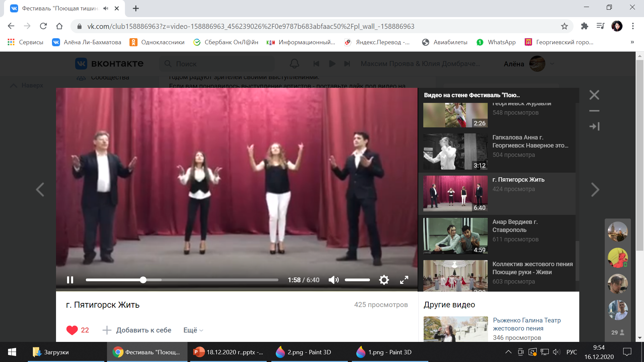The image size is (644, 362).
Task: Open VK notifications bell
Action: pyautogui.click(x=294, y=64)
